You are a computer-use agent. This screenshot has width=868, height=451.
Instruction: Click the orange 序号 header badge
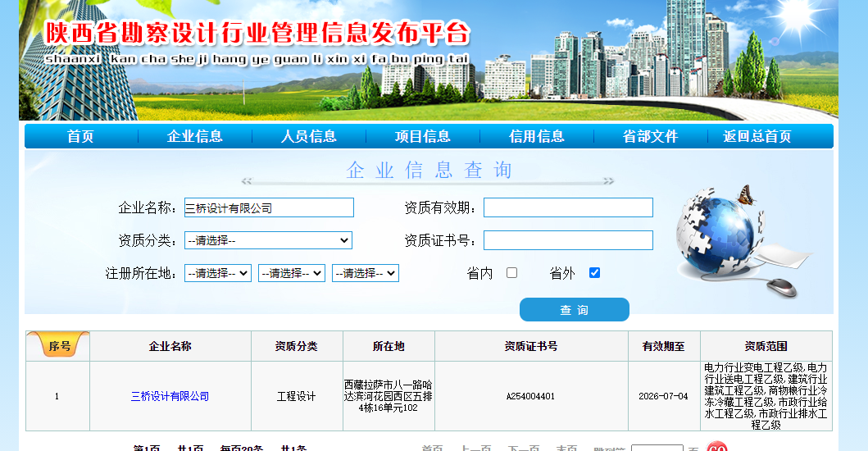pos(59,346)
